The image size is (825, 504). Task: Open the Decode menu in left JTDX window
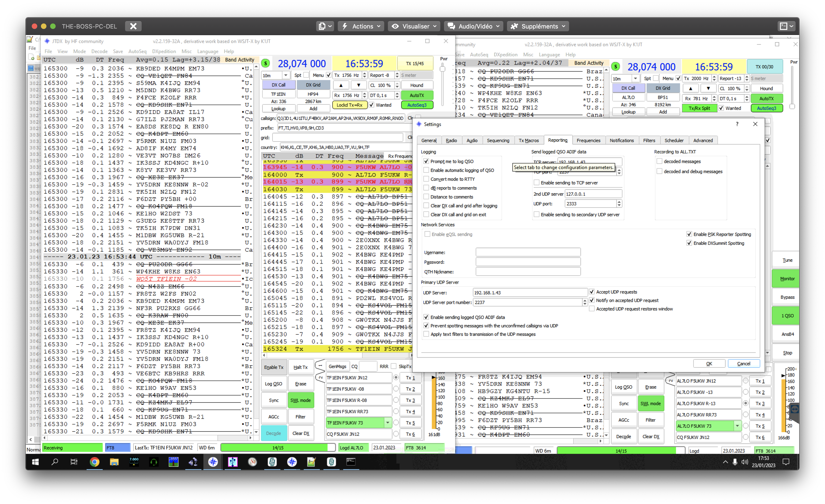point(99,51)
